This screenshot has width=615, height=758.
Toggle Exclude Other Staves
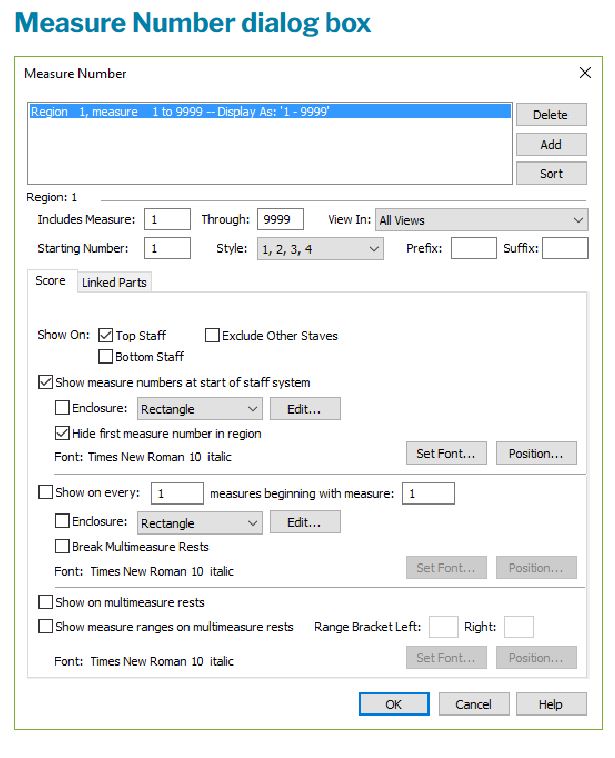tap(212, 336)
